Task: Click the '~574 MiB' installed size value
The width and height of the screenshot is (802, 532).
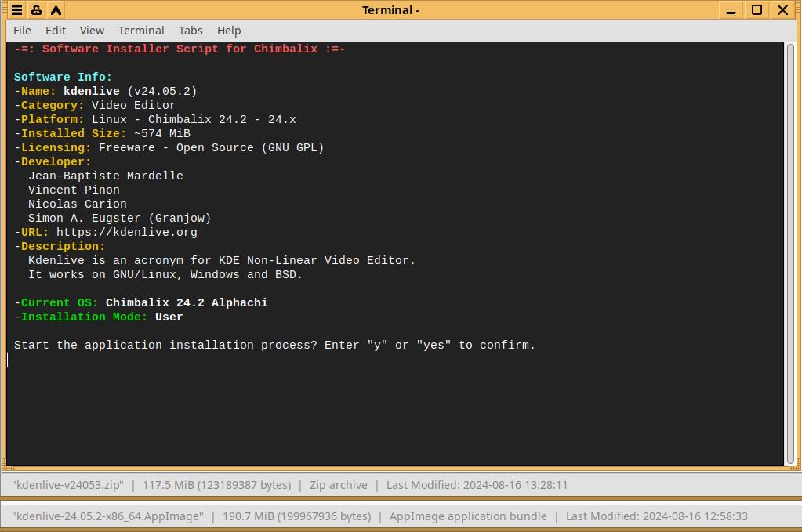Action: (162, 133)
